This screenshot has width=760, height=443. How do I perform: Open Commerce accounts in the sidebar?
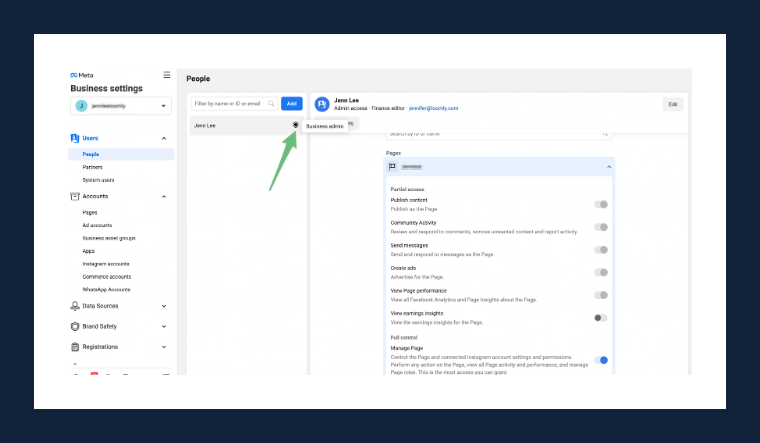(107, 277)
